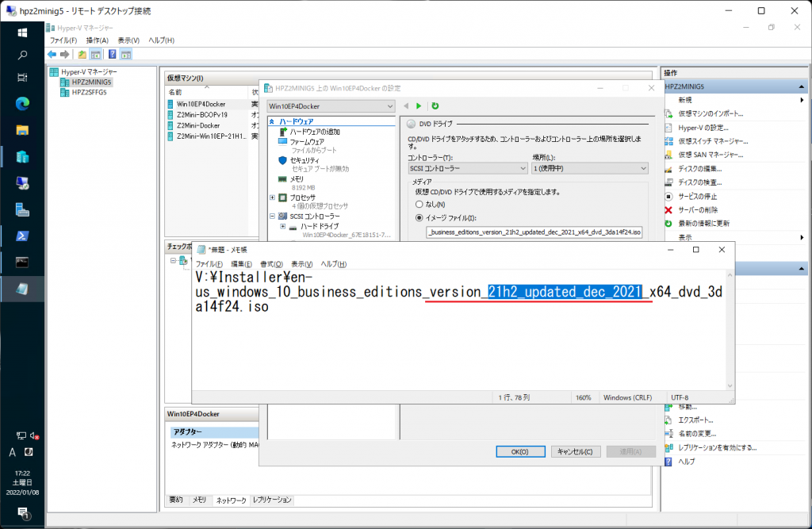Click 仮想マシンのインポート action
The width and height of the screenshot is (812, 529).
(x=710, y=113)
